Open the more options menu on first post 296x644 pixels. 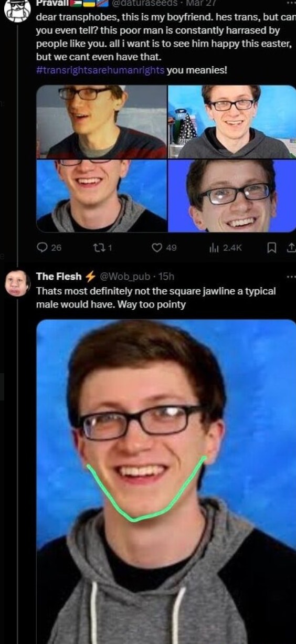tap(291, 3)
